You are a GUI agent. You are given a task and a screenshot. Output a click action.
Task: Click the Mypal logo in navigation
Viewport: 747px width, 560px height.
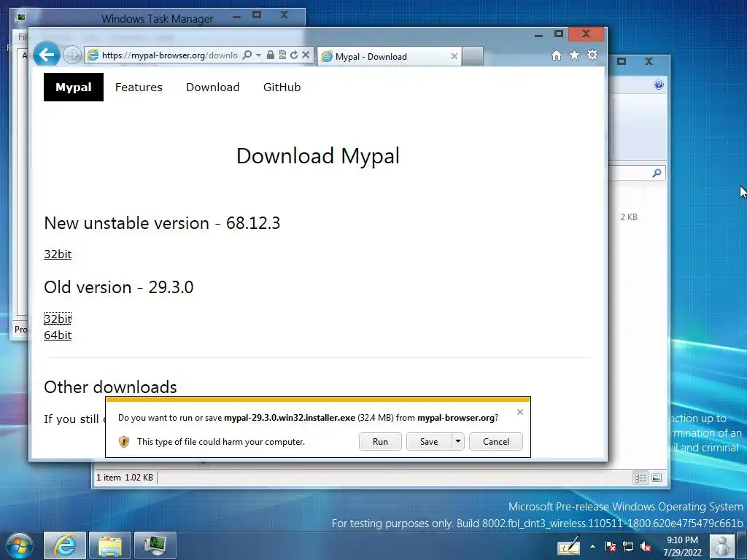74,87
